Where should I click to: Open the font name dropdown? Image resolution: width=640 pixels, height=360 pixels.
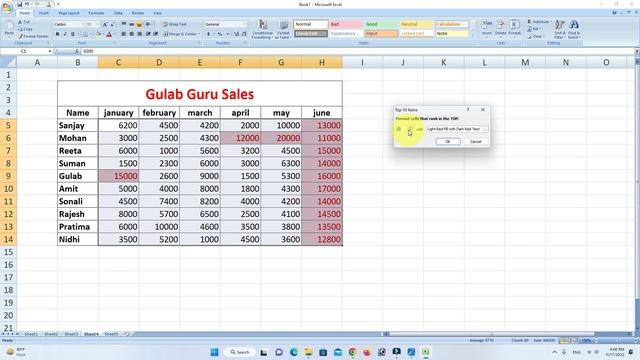[83, 24]
